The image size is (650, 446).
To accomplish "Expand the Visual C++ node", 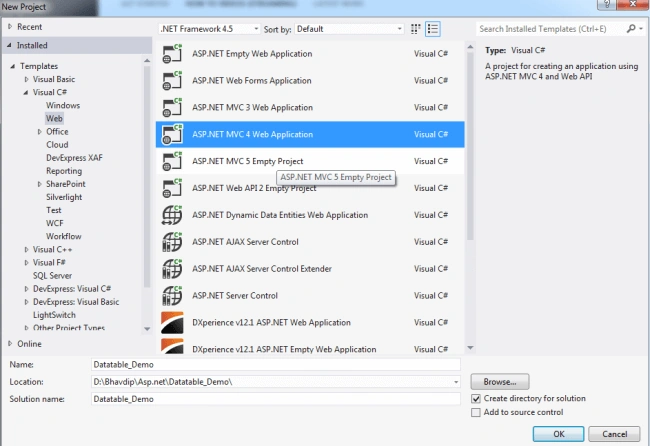I will 26,250.
